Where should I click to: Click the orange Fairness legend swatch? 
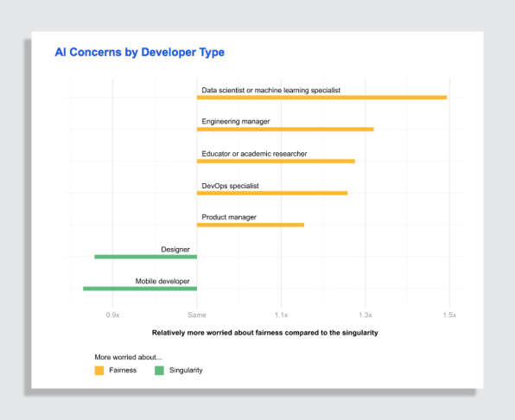click(x=99, y=371)
